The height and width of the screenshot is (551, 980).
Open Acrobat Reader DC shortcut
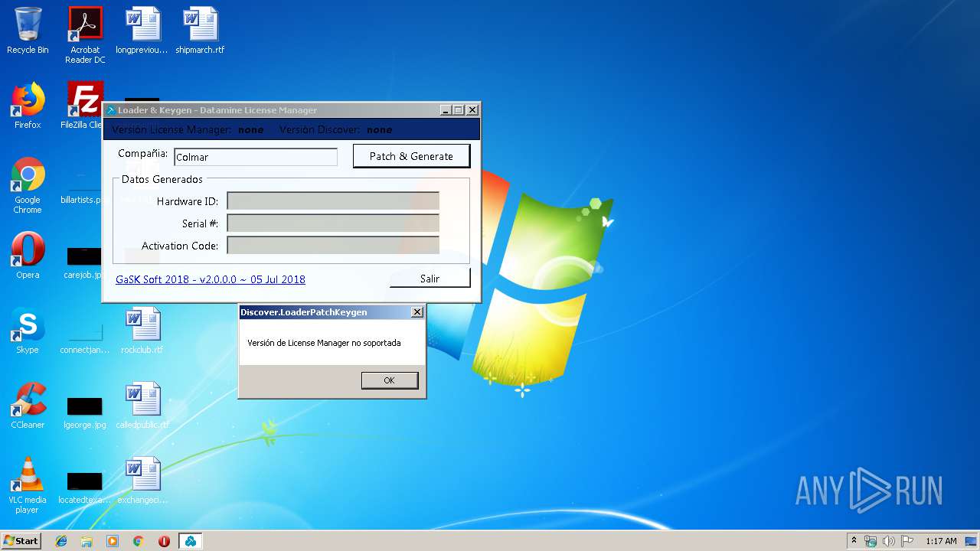pos(85,35)
